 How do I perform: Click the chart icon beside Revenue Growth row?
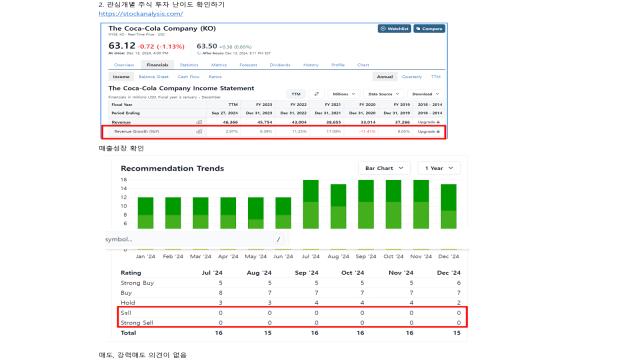point(199,131)
